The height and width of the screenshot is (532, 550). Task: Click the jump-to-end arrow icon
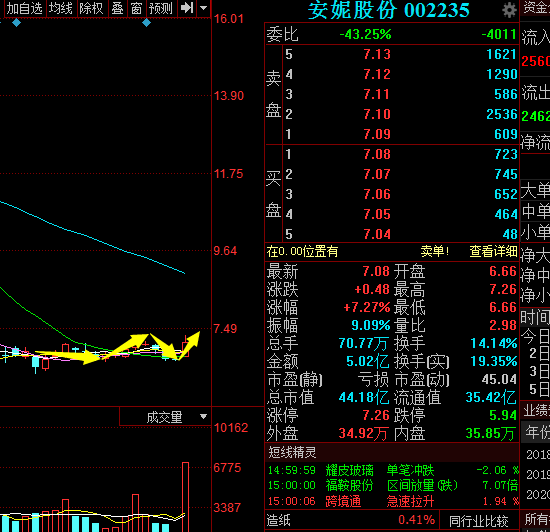click(x=187, y=8)
